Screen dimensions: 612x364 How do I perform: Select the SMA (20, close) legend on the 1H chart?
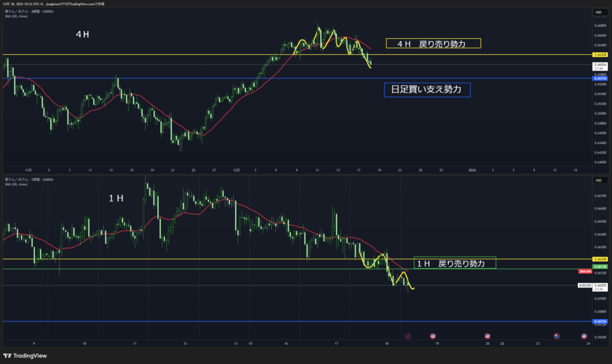pos(16,184)
